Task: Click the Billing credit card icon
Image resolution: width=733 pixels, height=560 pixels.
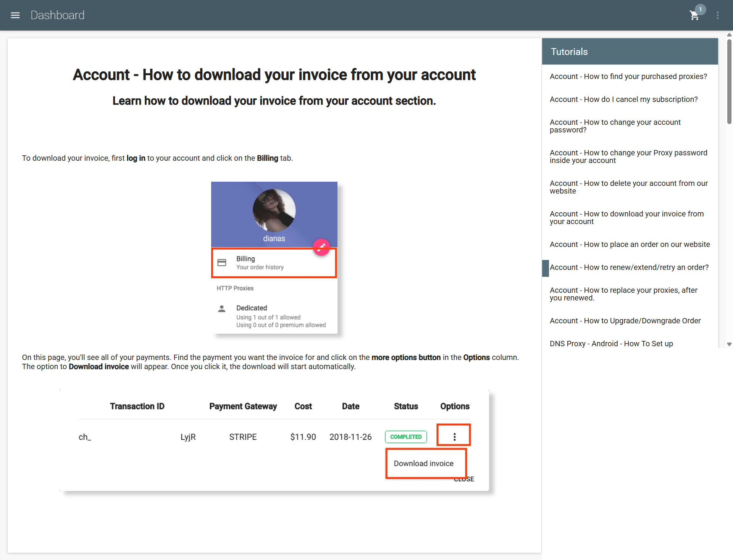Action: (222, 263)
